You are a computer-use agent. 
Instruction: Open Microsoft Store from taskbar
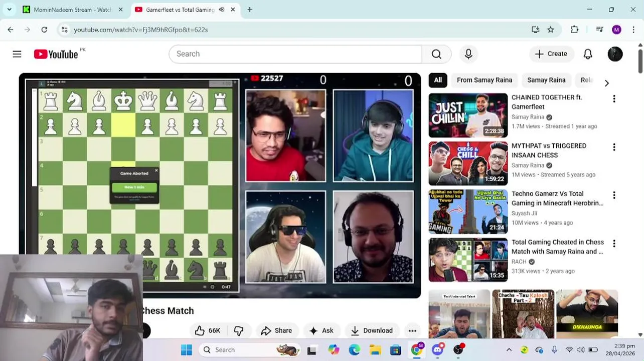coord(396,349)
